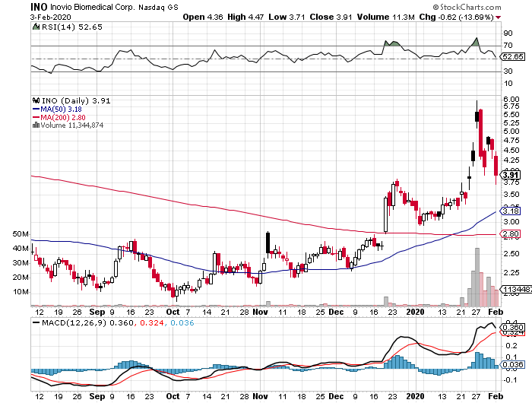Click the Oct marker below the price panel

173,312
